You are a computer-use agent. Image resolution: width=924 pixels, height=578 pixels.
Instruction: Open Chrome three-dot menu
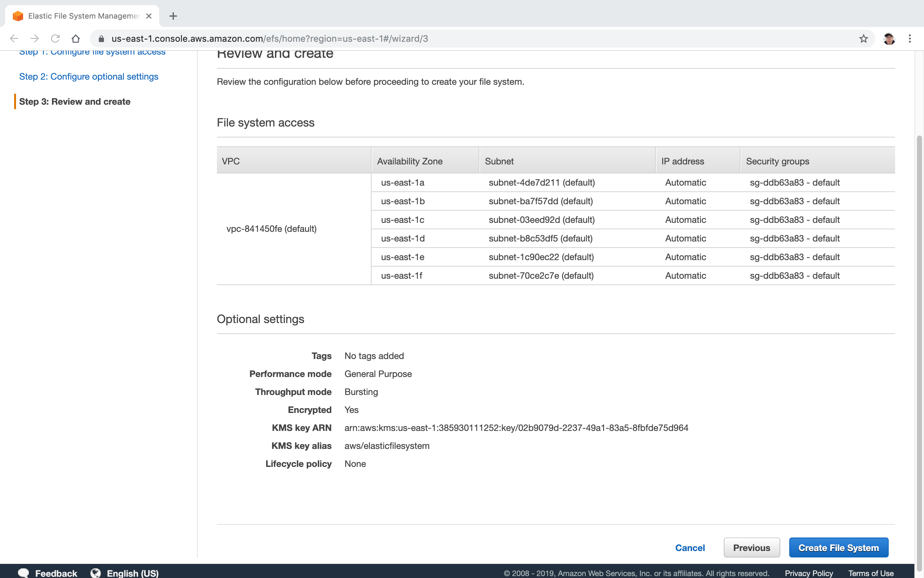point(910,39)
